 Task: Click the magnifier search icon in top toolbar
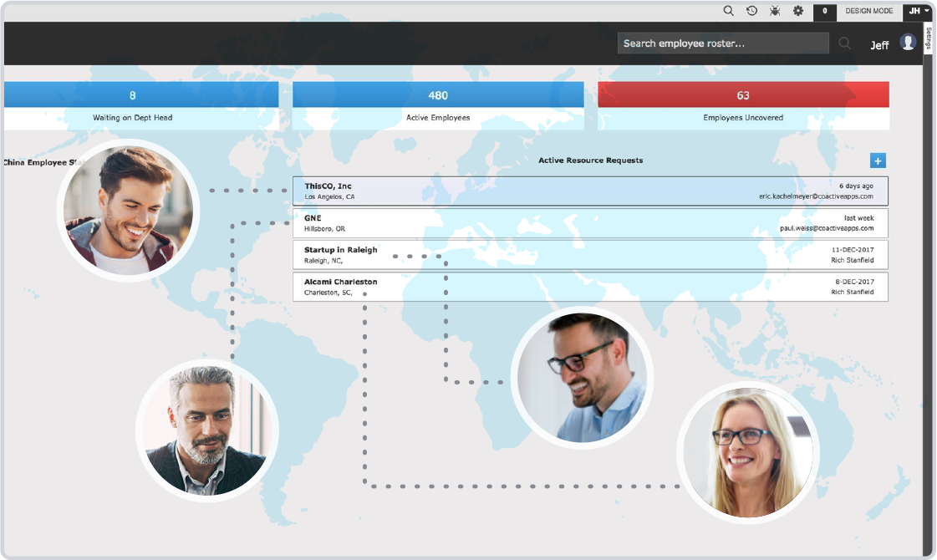point(728,11)
